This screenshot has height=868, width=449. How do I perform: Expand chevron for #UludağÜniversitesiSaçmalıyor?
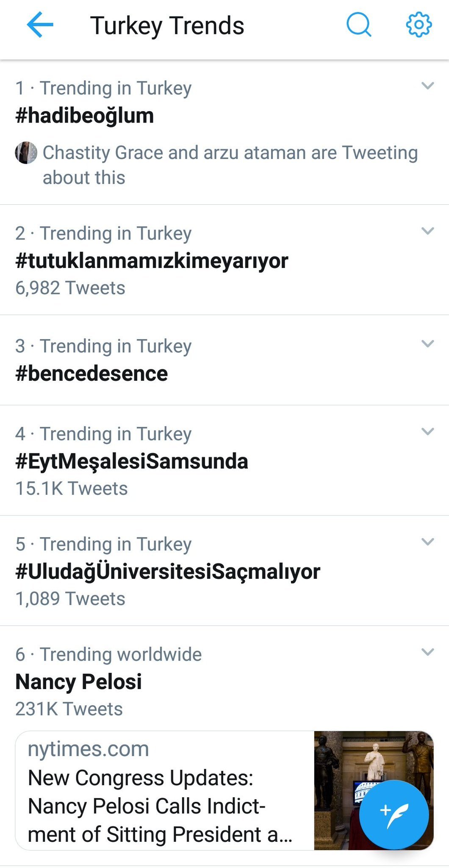[x=428, y=542]
